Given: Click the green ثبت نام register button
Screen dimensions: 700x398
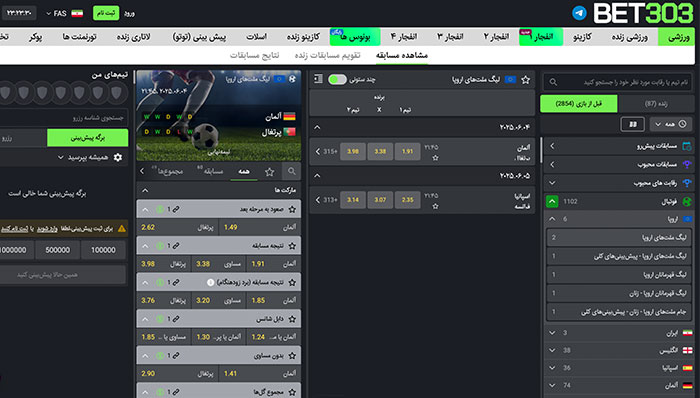Looking at the screenshot, I should [106, 13].
